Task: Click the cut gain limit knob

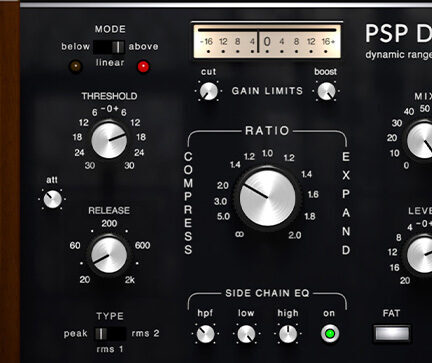Action: pyautogui.click(x=209, y=91)
